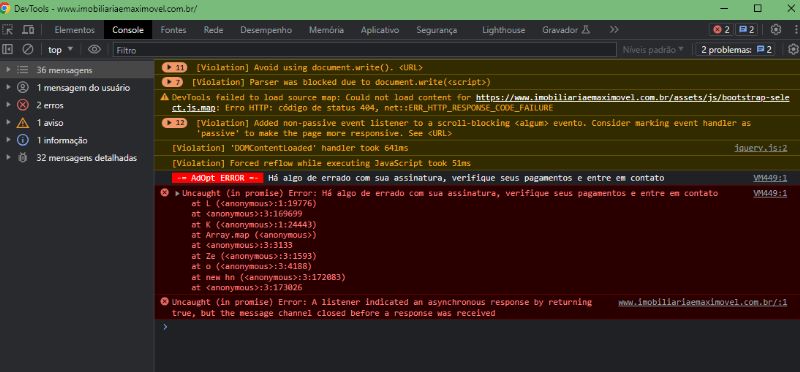Click error icon on listener asynchronous response row

point(164,302)
